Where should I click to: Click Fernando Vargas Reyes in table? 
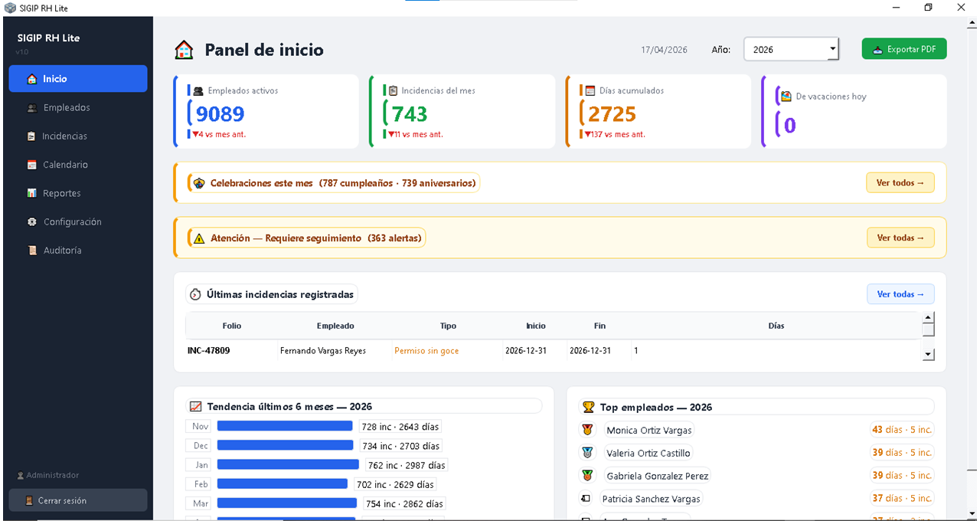pyautogui.click(x=323, y=351)
